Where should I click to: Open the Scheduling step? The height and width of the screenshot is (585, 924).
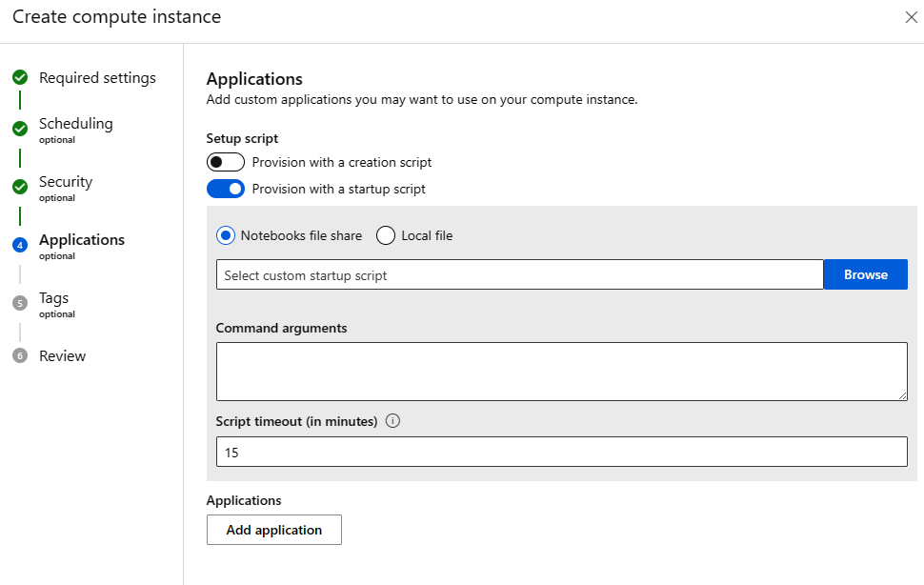75,124
